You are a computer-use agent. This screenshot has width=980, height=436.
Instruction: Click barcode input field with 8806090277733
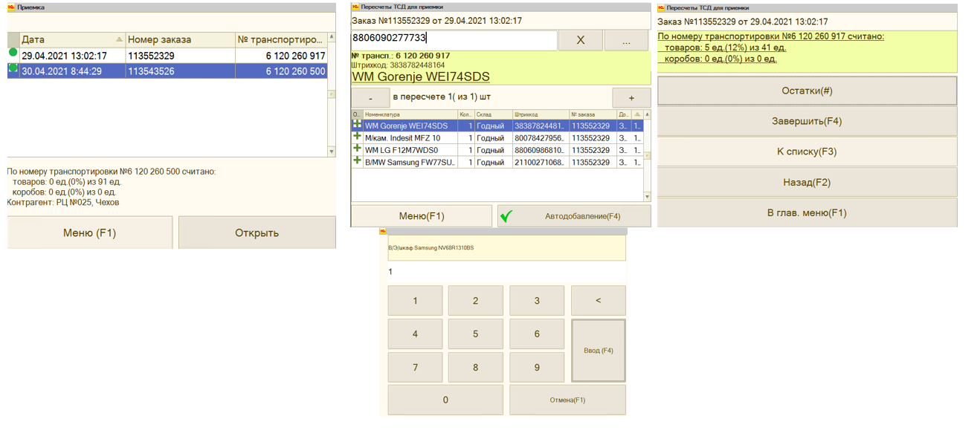(x=454, y=39)
